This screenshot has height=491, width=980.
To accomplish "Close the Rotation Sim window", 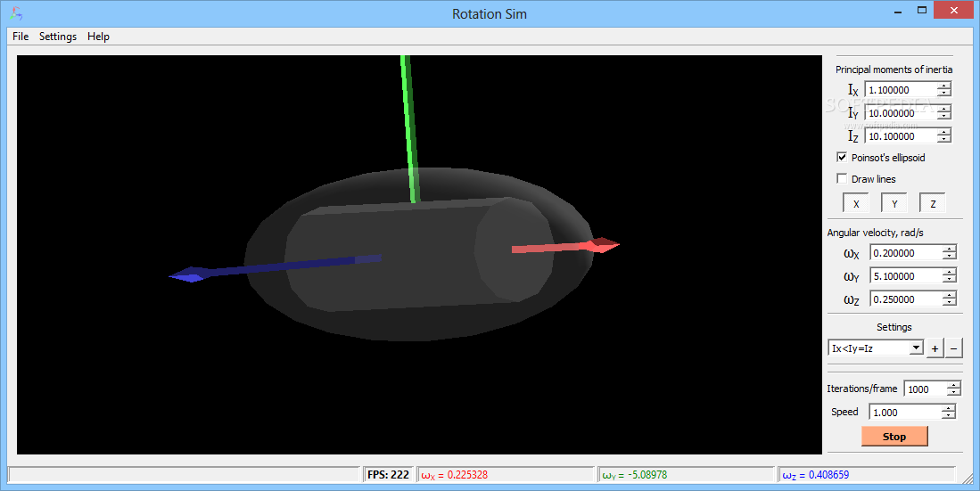I will pos(954,10).
